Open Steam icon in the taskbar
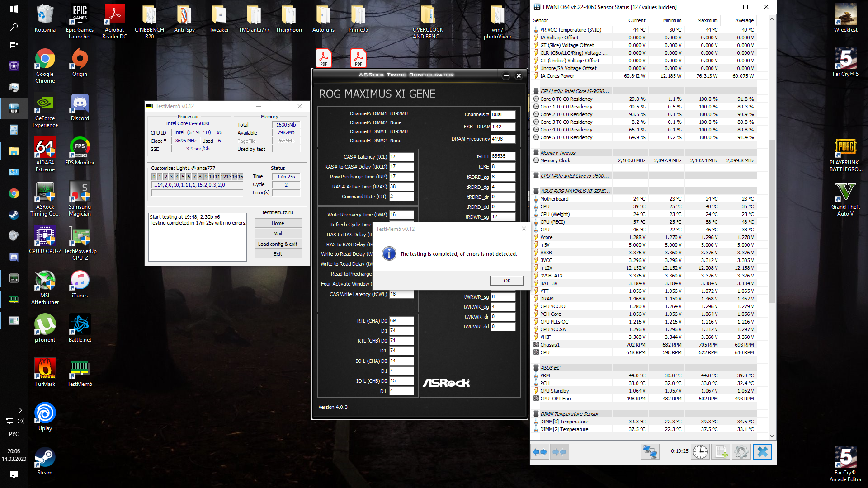Screen dimensions: 868x488 tap(14, 215)
